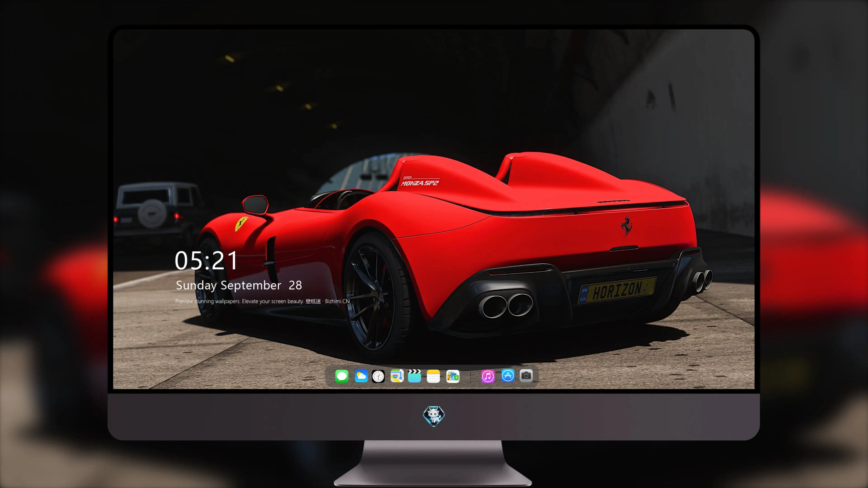Open the green Messages app in the dock
This screenshot has height=488, width=868.
(342, 376)
